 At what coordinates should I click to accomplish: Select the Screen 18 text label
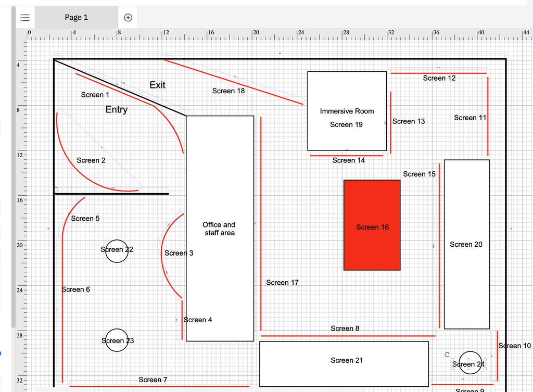click(x=229, y=91)
